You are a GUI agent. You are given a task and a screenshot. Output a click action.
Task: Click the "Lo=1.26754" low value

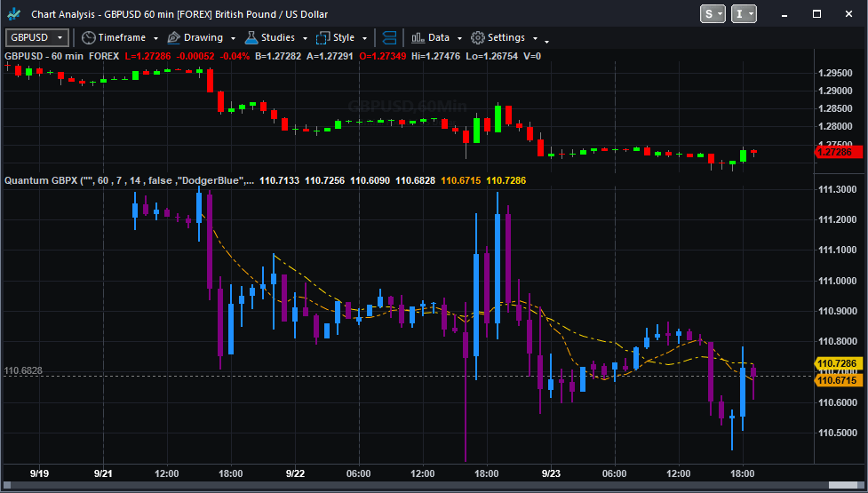(x=492, y=56)
